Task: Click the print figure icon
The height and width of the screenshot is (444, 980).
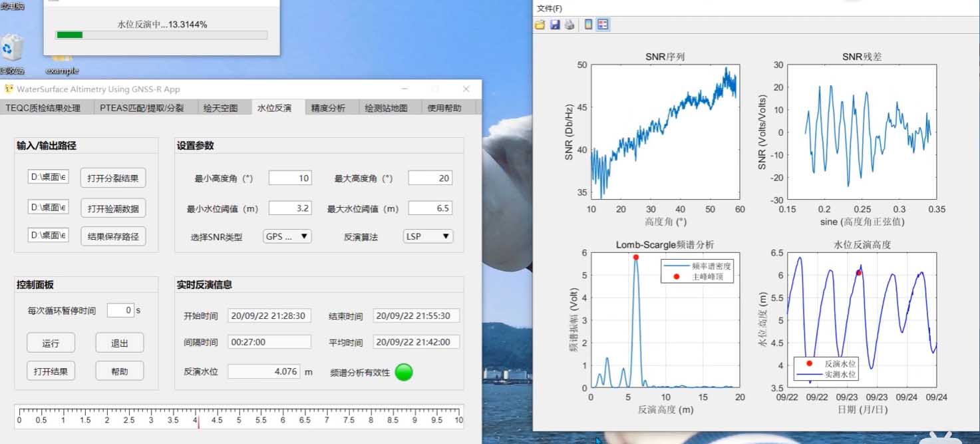Action: click(570, 25)
